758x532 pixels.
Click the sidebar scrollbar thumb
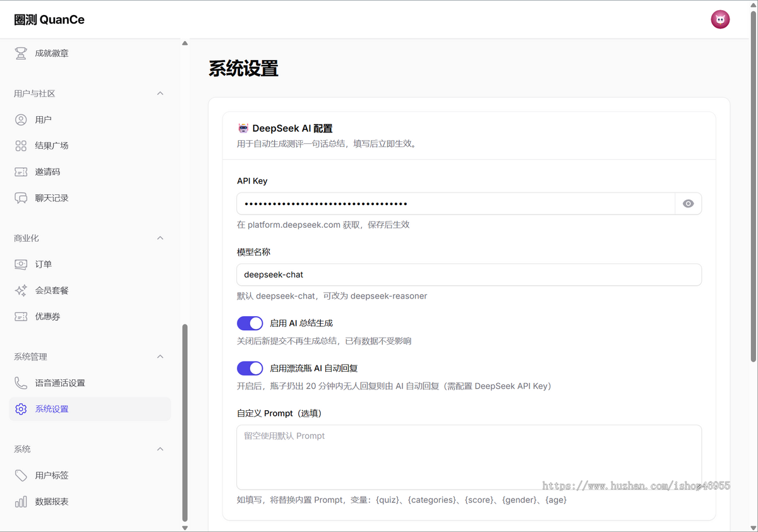[185, 423]
